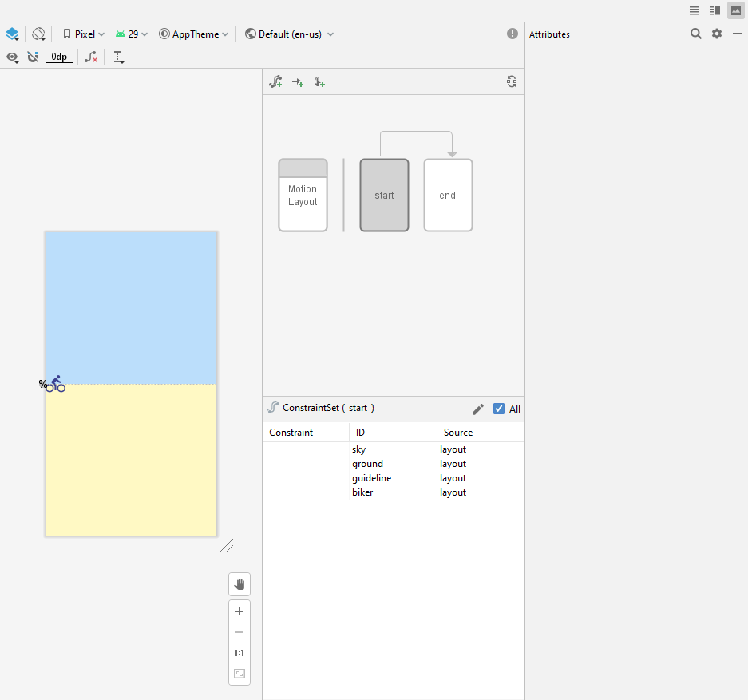
Task: Open the orientation for preview icon
Action: pos(38,34)
